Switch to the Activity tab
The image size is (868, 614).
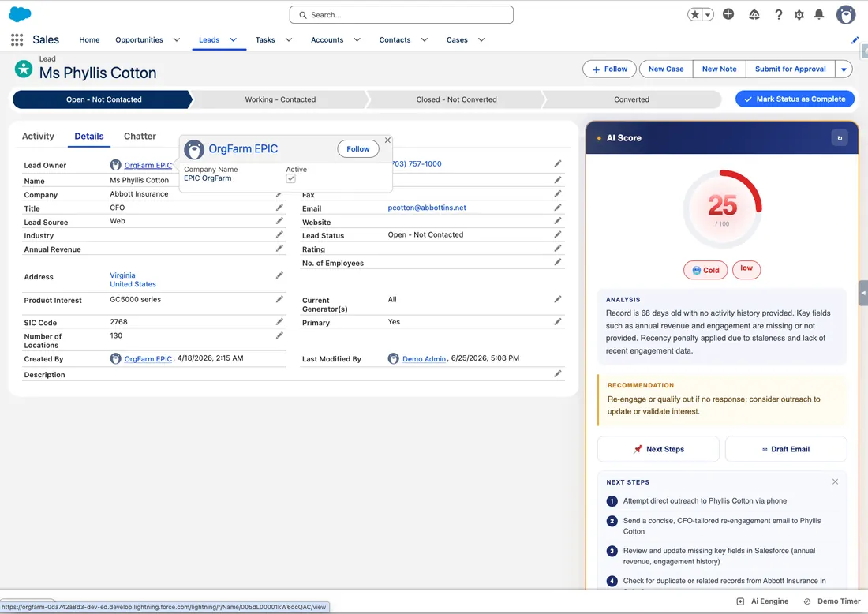tap(38, 137)
